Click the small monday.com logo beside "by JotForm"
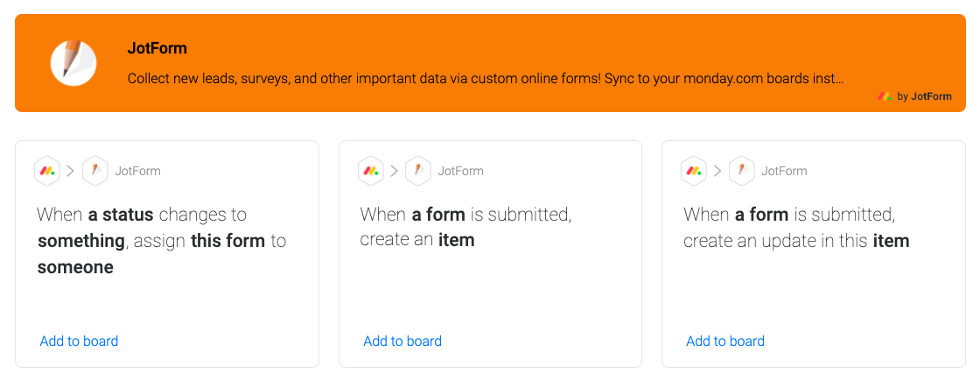 click(x=885, y=96)
